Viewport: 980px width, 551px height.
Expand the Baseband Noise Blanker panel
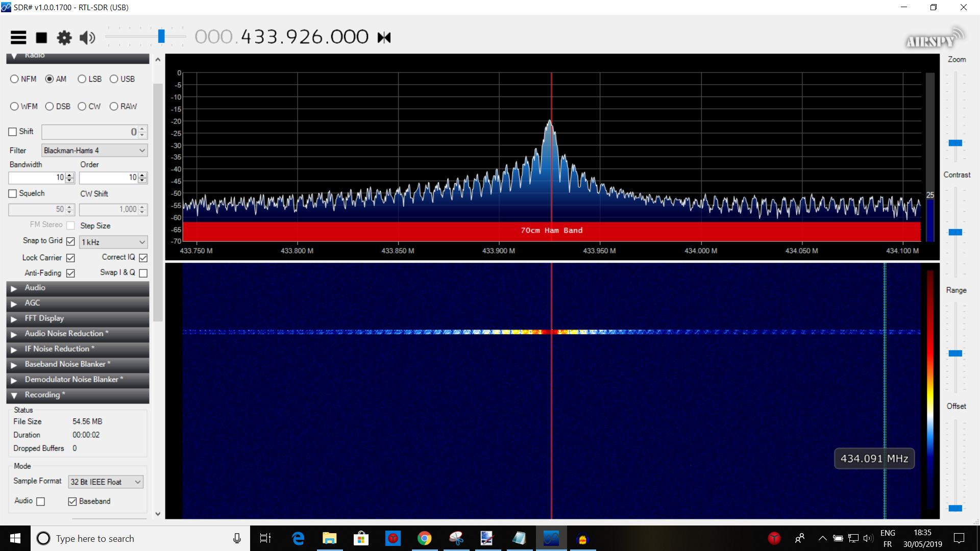pos(78,365)
